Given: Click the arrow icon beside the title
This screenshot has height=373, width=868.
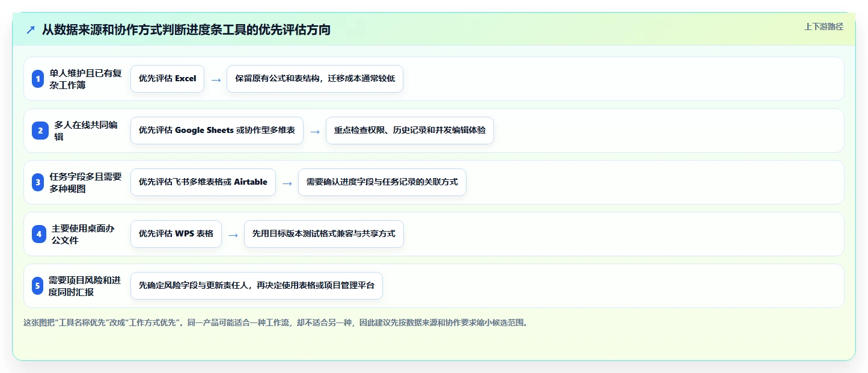Looking at the screenshot, I should [x=31, y=29].
